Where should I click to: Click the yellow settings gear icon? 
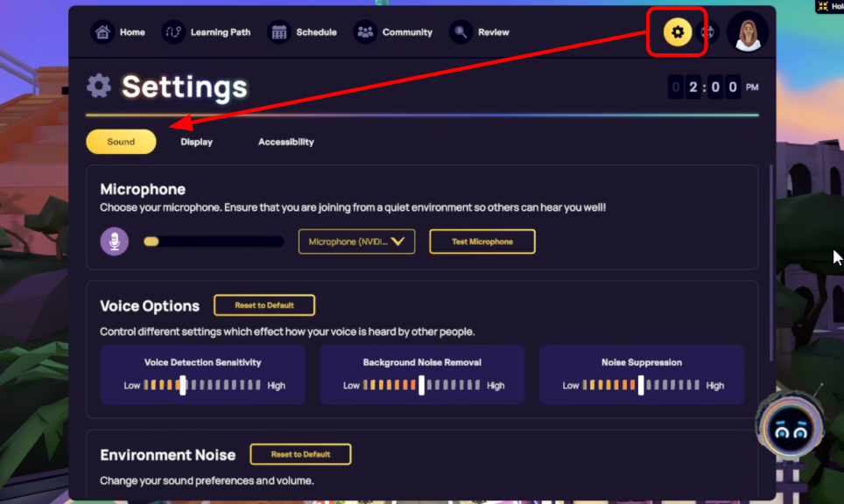676,33
